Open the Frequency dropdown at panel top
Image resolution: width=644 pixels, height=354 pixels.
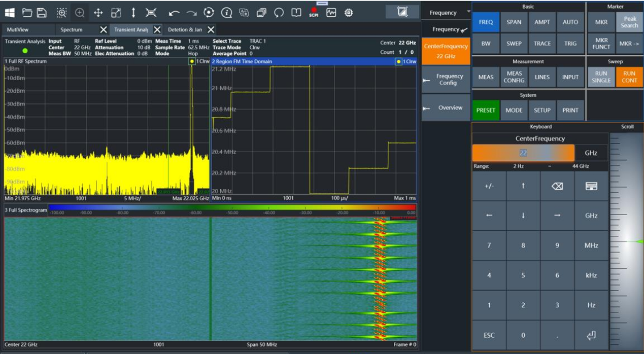pos(446,13)
